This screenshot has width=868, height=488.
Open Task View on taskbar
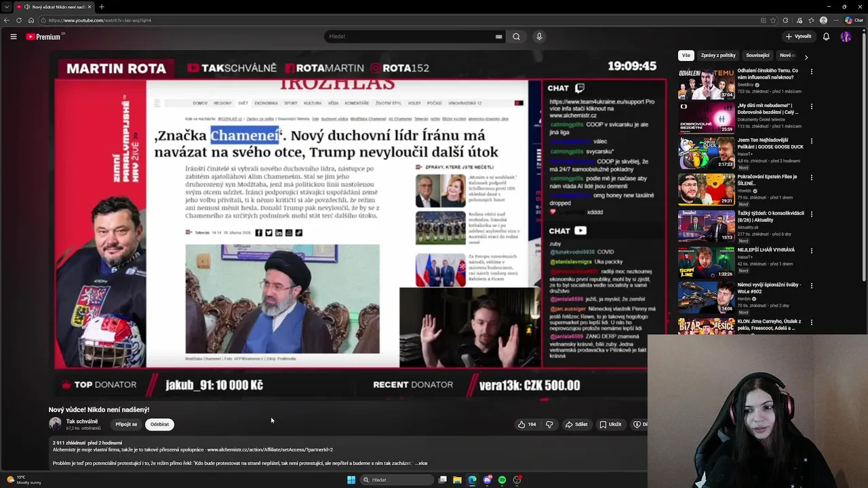click(x=442, y=480)
